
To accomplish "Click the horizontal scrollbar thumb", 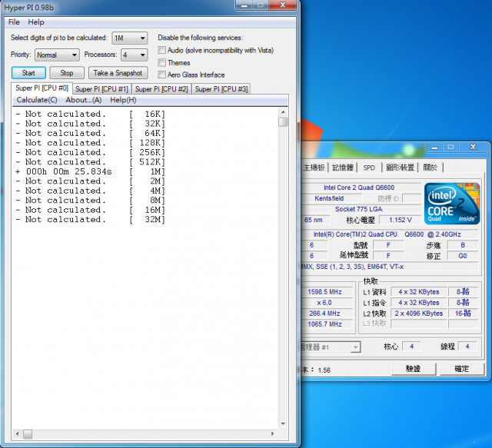I will (28, 434).
